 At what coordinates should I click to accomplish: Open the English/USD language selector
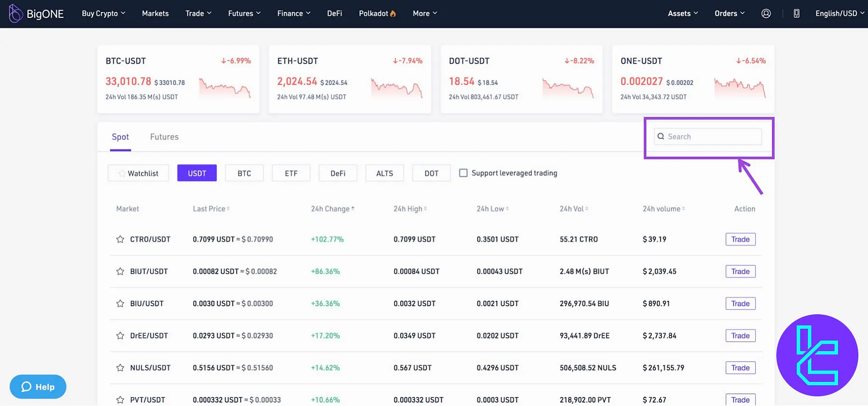pyautogui.click(x=840, y=14)
